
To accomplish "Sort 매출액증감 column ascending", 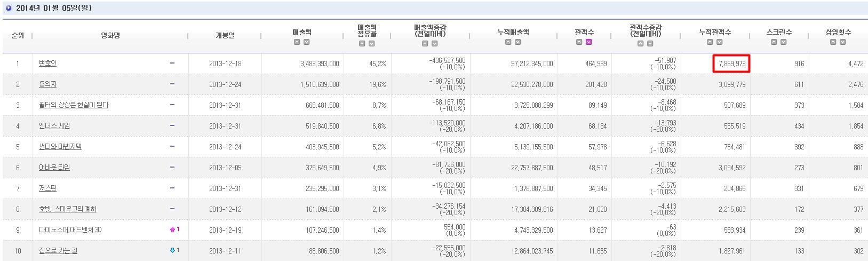I will tap(425, 44).
